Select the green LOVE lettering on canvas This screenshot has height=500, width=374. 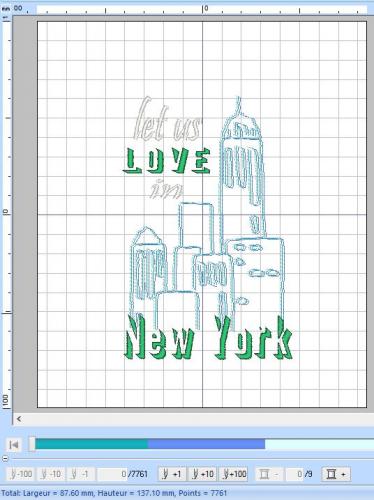click(167, 161)
